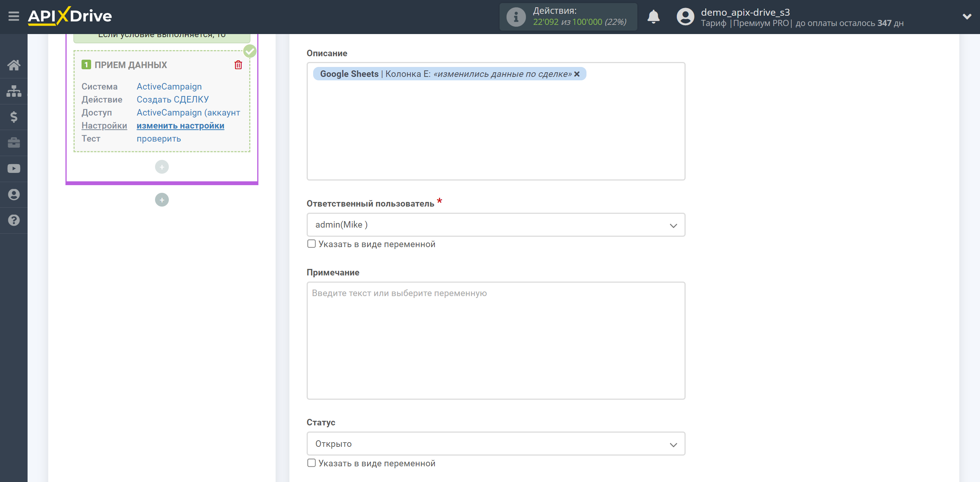The height and width of the screenshot is (482, 980).
Task: Click the green condition banner Если условие выполняется
Action: [x=162, y=37]
